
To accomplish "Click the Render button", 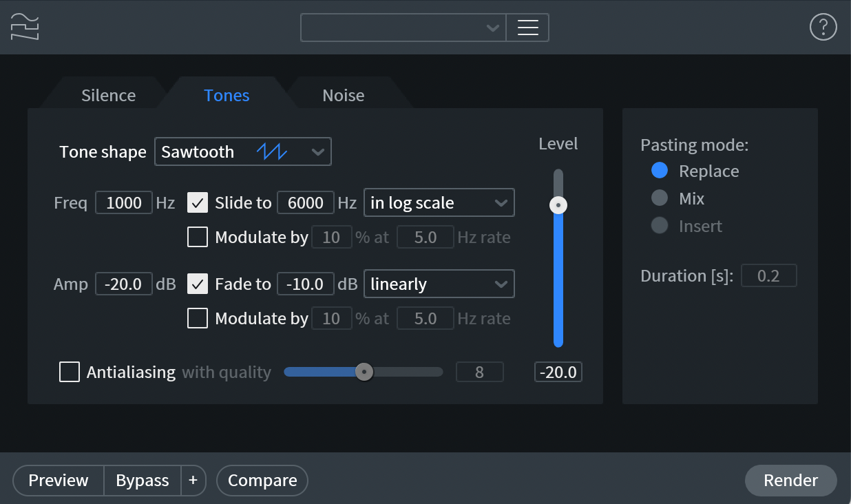I will pos(790,480).
